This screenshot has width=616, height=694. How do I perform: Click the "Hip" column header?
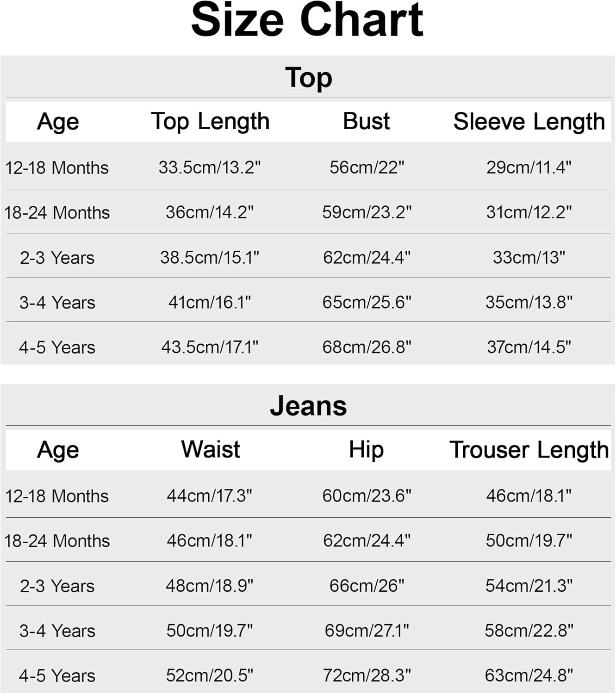[x=366, y=450]
